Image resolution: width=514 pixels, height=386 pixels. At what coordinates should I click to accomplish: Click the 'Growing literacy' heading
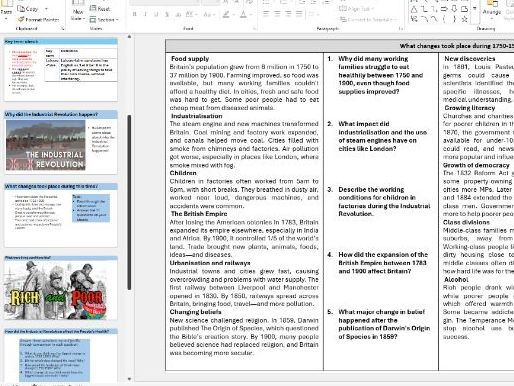[x=470, y=108]
